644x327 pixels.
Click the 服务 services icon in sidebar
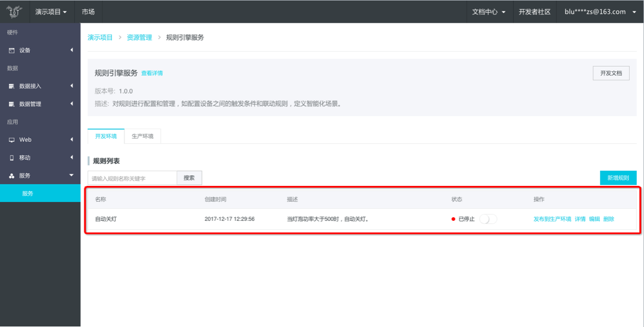point(12,176)
